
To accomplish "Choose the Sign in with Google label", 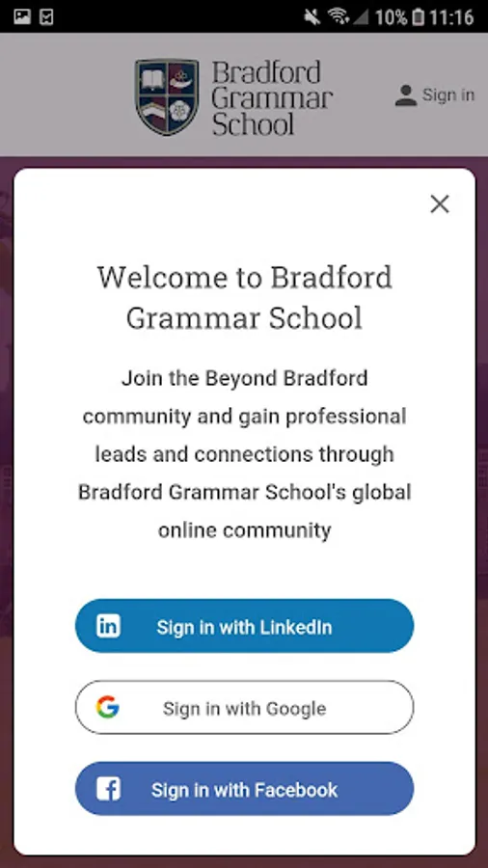I will click(x=244, y=709).
